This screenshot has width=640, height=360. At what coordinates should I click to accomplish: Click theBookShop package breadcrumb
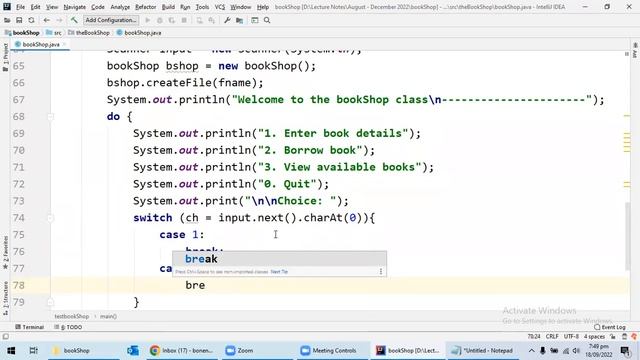[x=89, y=33]
